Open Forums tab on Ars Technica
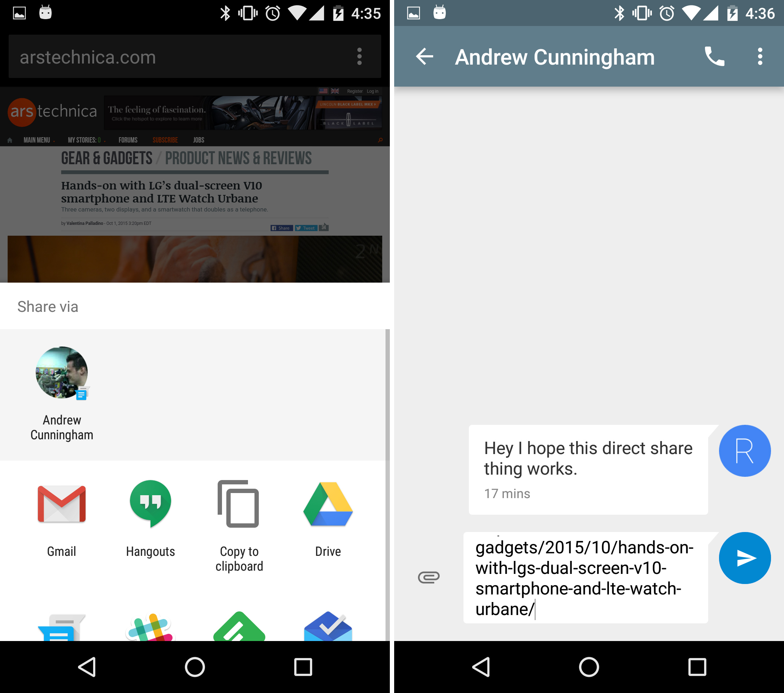The width and height of the screenshot is (784, 693). pyautogui.click(x=127, y=140)
